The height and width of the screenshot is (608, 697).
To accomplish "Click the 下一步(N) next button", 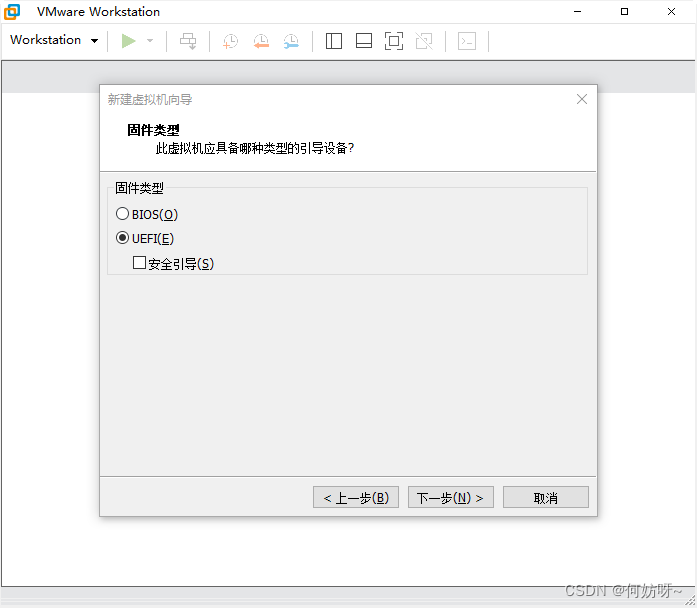I will point(451,497).
